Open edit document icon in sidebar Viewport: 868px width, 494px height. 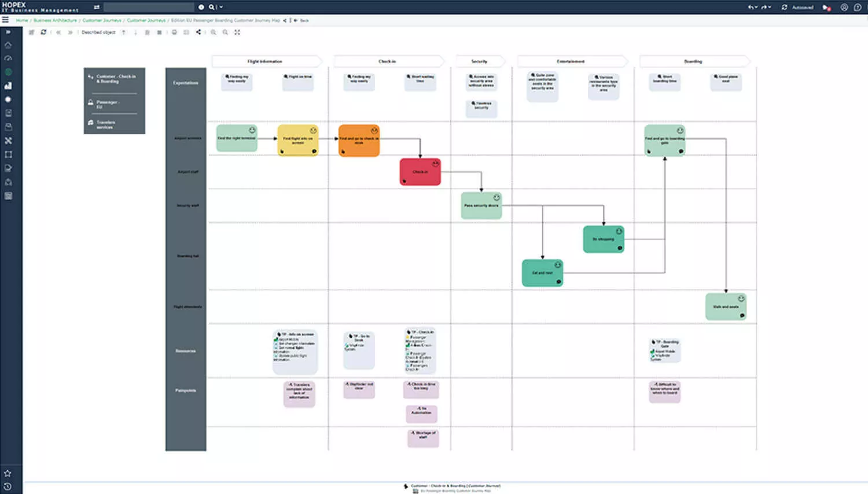[8, 168]
